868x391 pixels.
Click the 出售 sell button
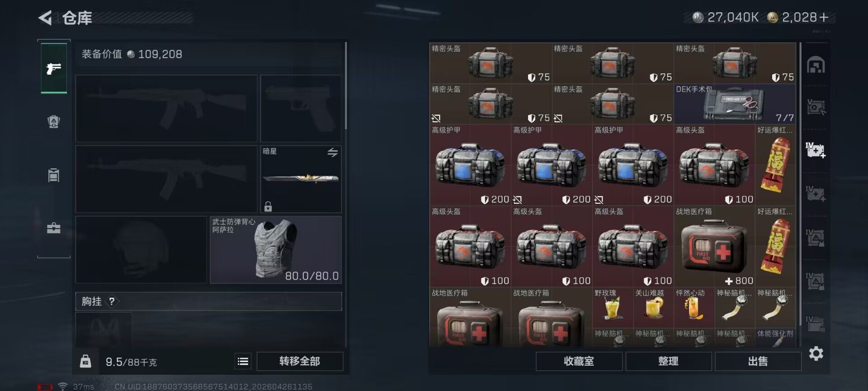tap(758, 361)
